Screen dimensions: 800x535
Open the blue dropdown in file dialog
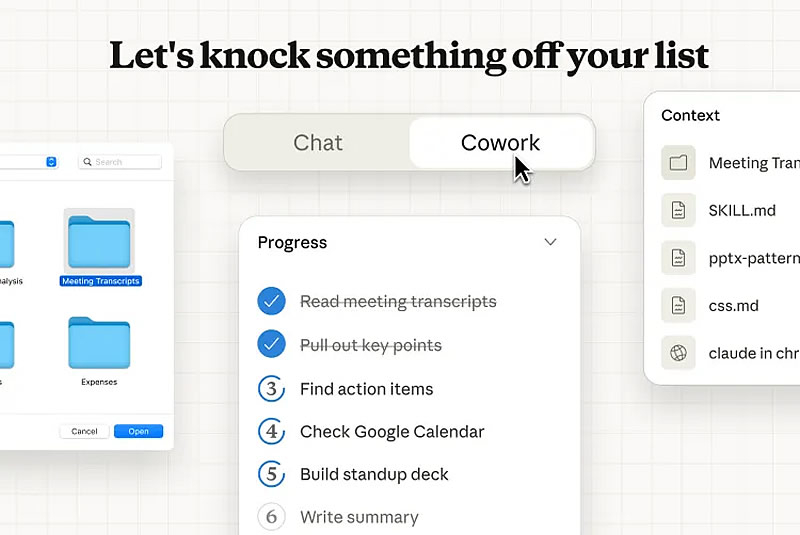[52, 161]
